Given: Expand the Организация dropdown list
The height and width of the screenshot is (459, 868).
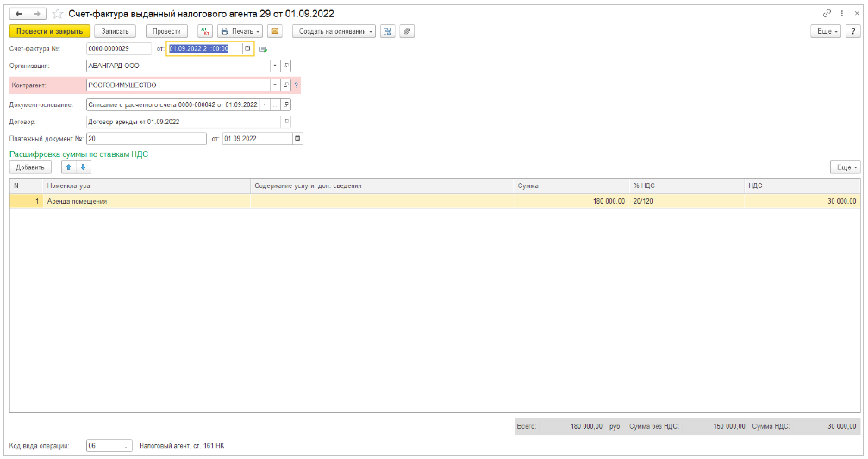Looking at the screenshot, I should click(275, 66).
